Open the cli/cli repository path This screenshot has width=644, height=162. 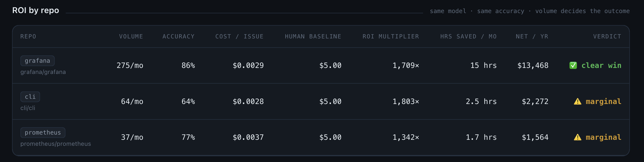coord(28,108)
